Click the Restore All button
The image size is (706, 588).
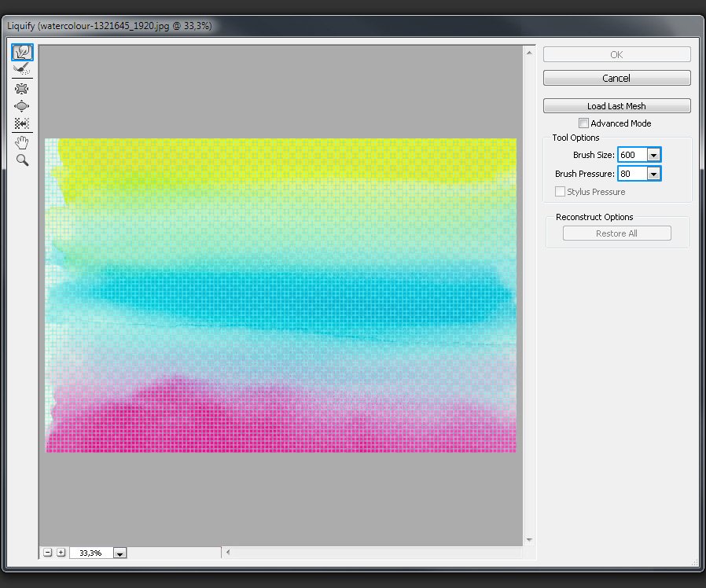click(x=617, y=233)
